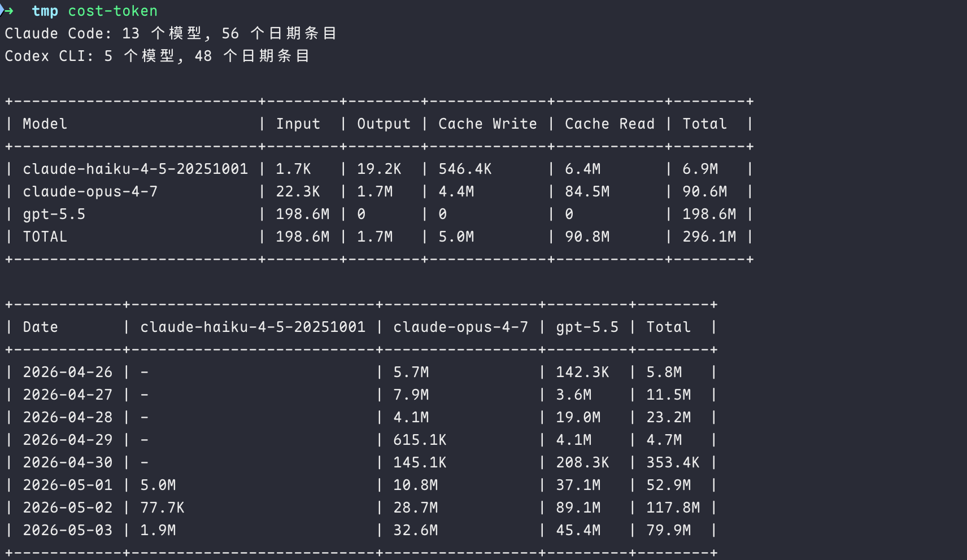Click the date '2026-05-01'
The width and height of the screenshot is (967, 560).
[x=68, y=485]
